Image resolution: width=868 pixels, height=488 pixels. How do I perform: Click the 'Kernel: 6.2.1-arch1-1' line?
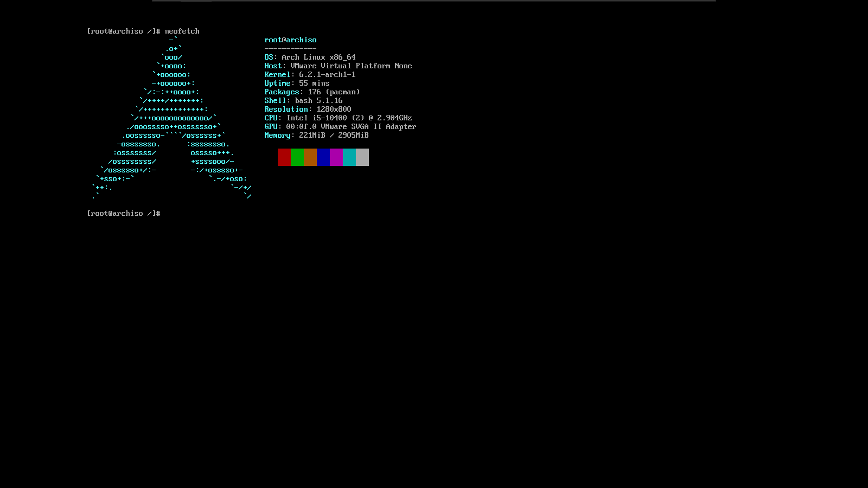pos(310,75)
